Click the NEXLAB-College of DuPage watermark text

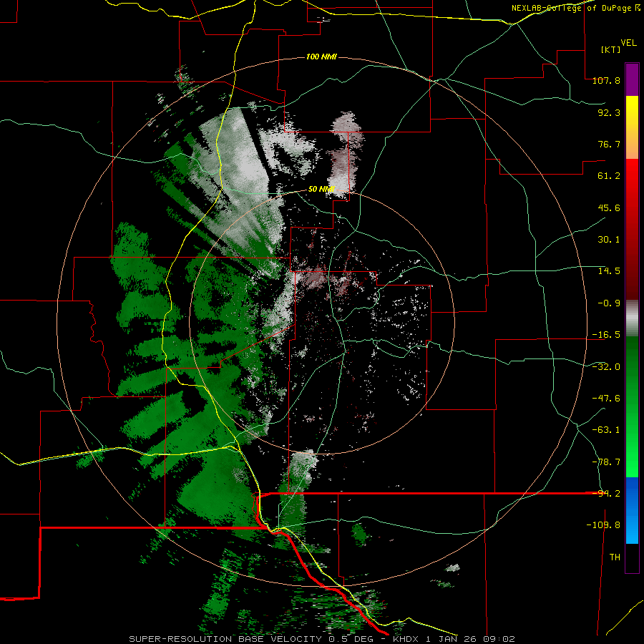[575, 8]
